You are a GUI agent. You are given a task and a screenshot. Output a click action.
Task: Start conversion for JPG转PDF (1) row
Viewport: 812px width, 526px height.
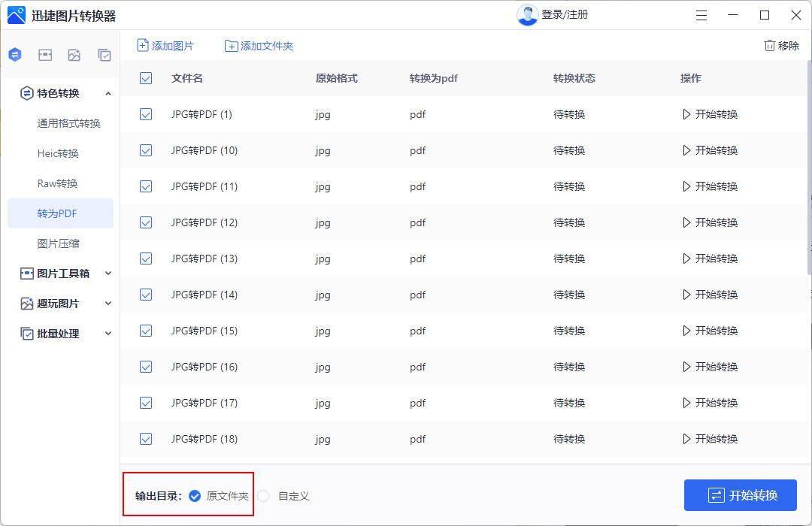(710, 114)
